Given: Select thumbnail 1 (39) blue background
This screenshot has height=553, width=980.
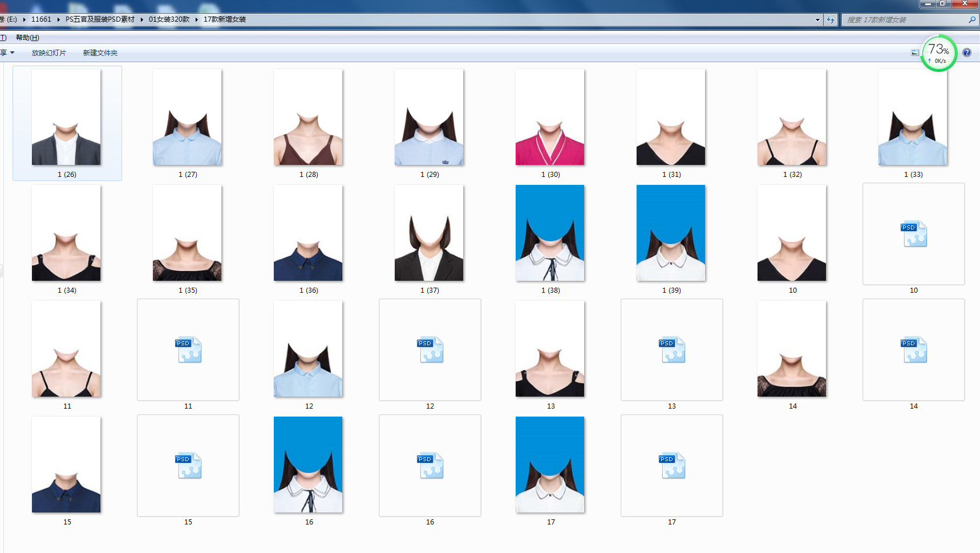Looking at the screenshot, I should (x=671, y=233).
